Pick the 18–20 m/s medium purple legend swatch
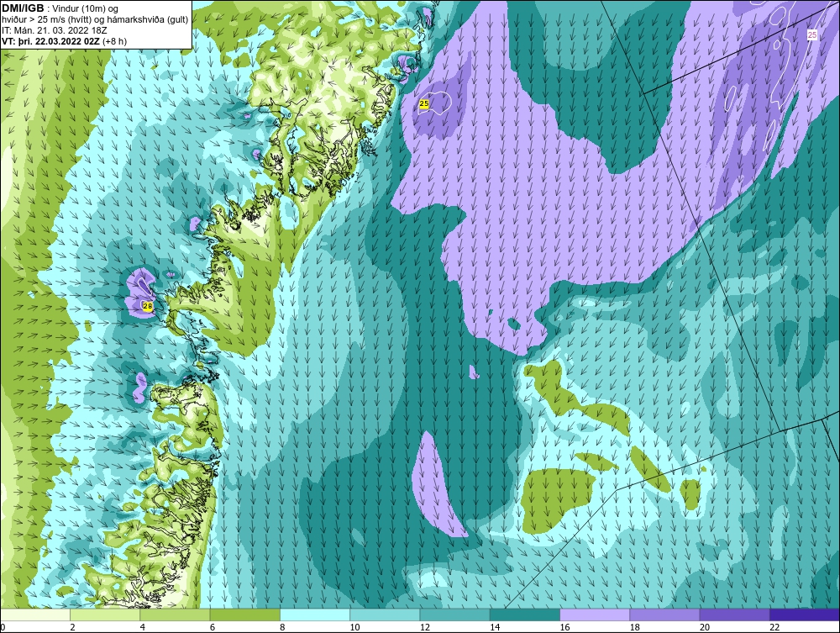The width and height of the screenshot is (840, 633). (x=664, y=615)
